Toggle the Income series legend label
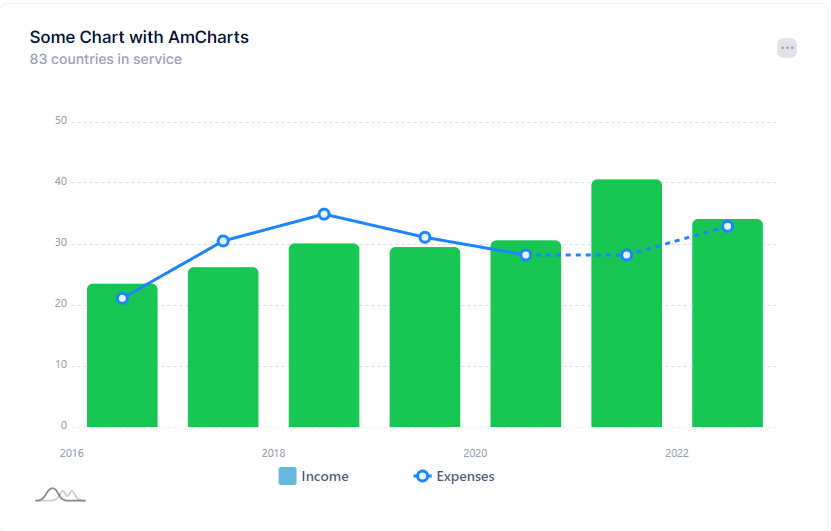Viewport: 831px width, 531px height. click(x=325, y=476)
